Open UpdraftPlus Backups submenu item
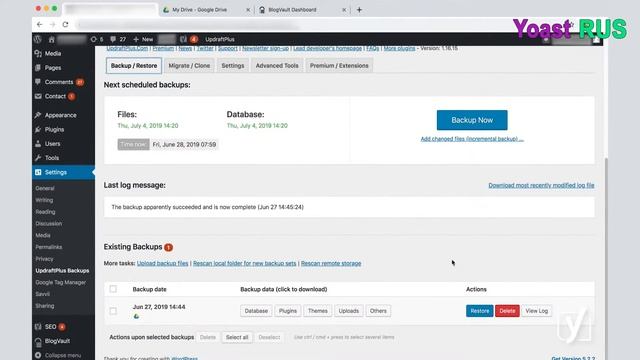640x360 pixels. 62,271
